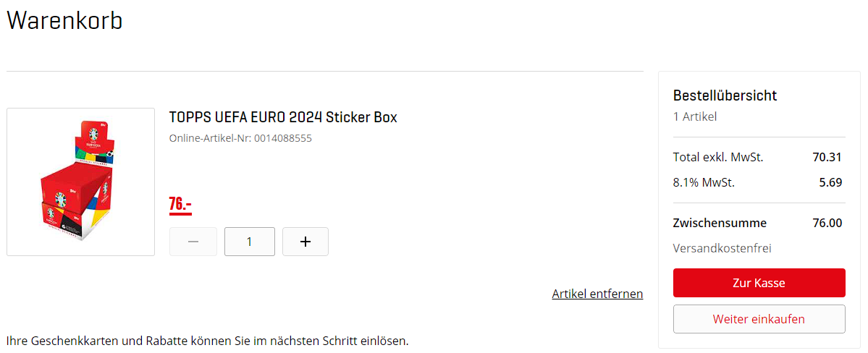
Task: Click the Total exkl. MwSt. label
Action: tap(718, 157)
